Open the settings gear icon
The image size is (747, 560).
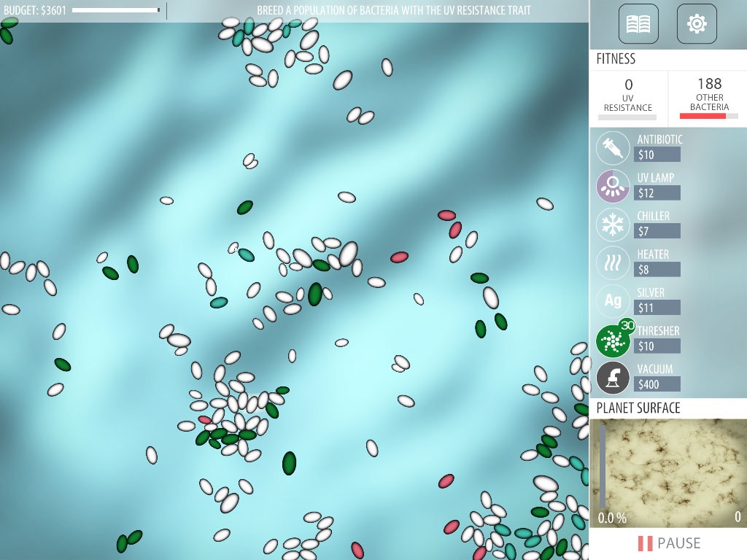tap(697, 23)
